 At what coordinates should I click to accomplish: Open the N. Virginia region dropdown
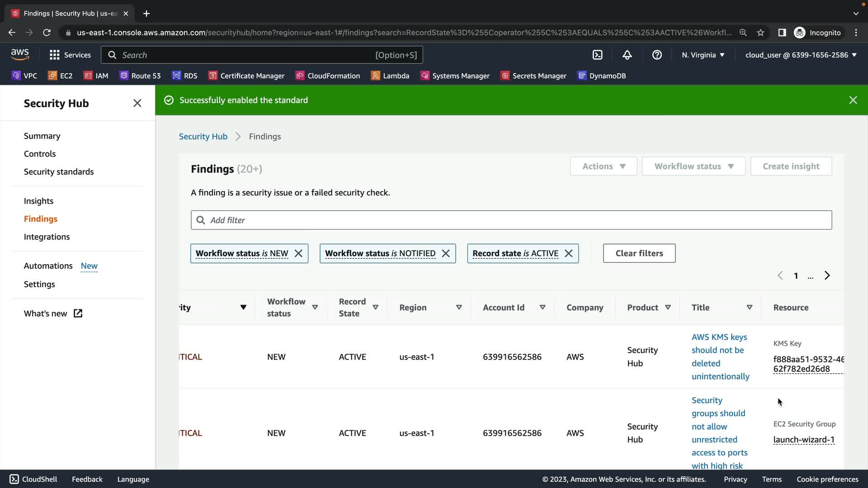coord(703,55)
